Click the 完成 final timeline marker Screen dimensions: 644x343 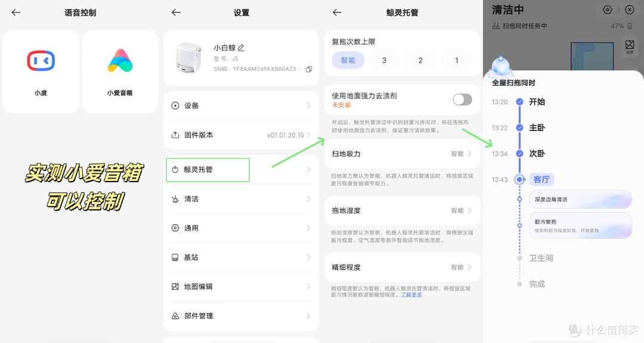[519, 284]
